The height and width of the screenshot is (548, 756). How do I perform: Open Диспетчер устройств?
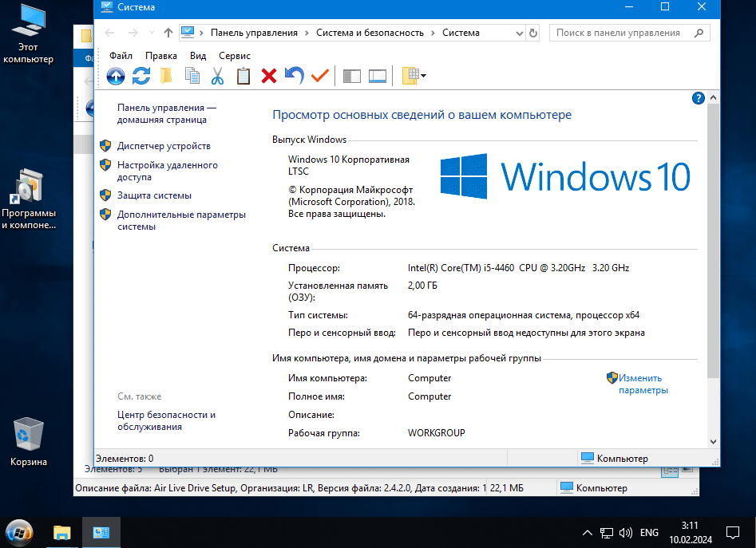pyautogui.click(x=164, y=146)
